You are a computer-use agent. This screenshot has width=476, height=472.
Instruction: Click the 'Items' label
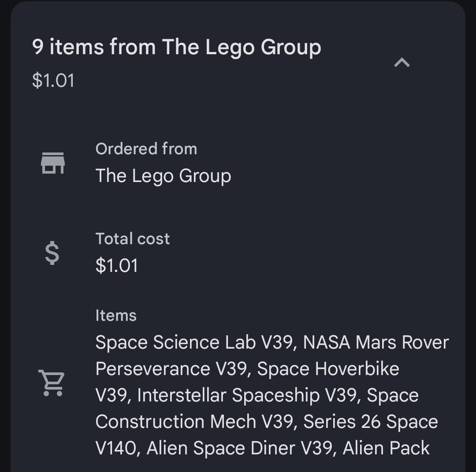coord(116,316)
